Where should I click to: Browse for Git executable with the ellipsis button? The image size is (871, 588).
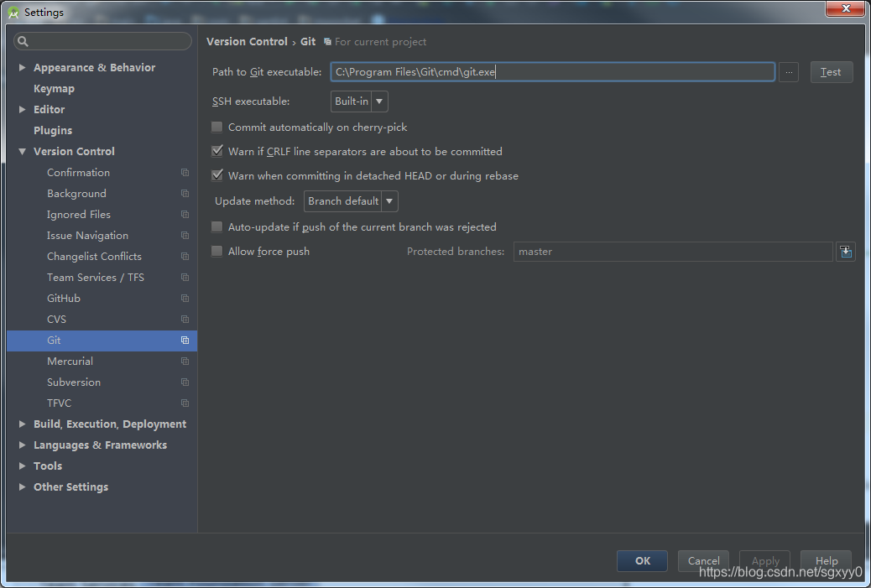click(789, 72)
